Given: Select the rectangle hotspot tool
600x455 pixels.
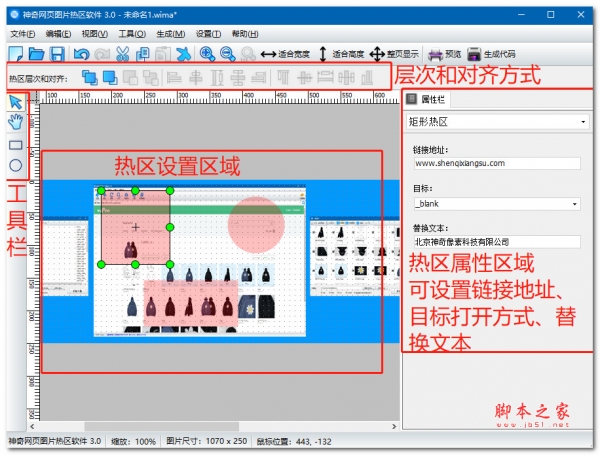Looking at the screenshot, I should [16, 145].
